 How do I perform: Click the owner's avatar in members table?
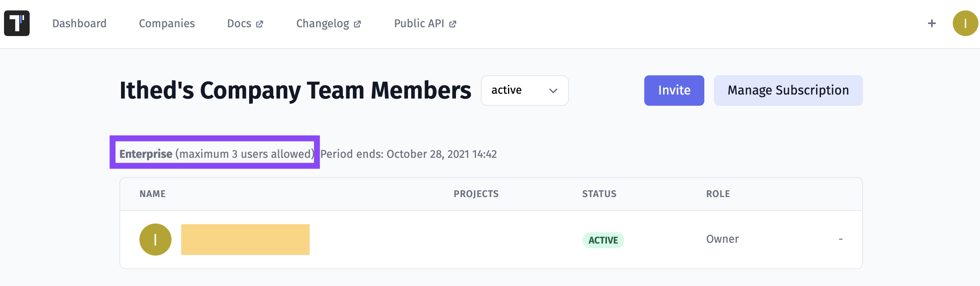(155, 240)
